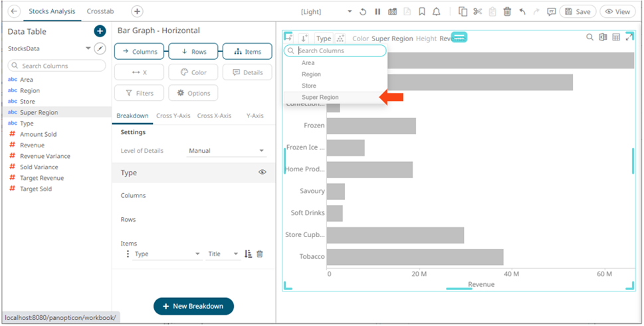Delete the Type item with trash icon
This screenshot has height=326, width=644.
260,254
